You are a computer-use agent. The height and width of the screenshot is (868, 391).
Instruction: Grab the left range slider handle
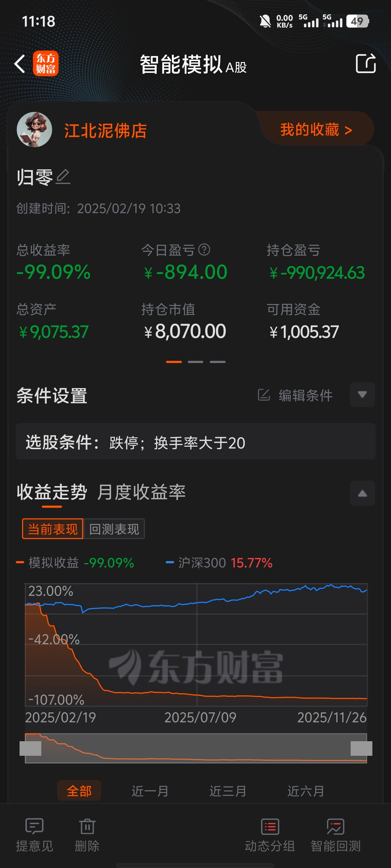30,748
